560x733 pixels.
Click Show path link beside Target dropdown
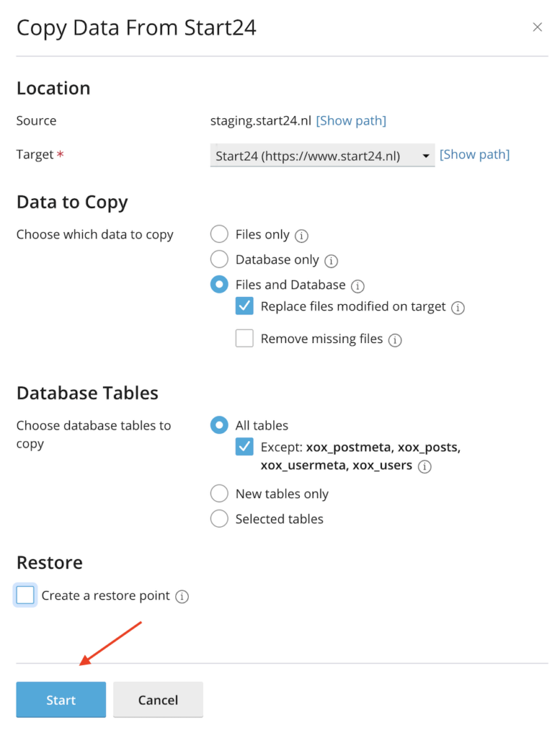coord(474,155)
